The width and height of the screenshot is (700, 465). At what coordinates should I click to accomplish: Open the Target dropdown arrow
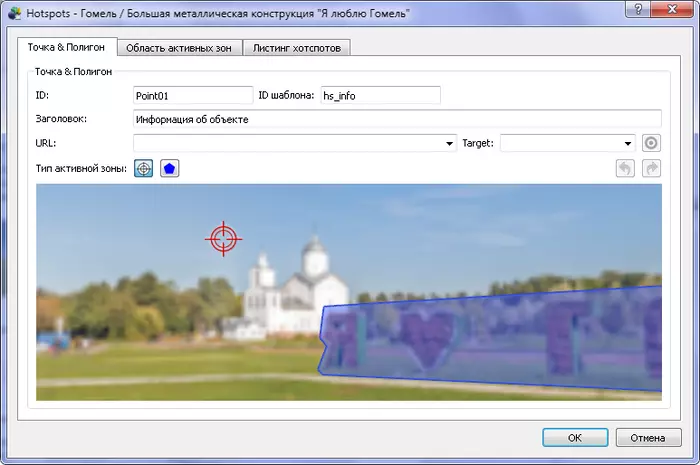(x=628, y=144)
